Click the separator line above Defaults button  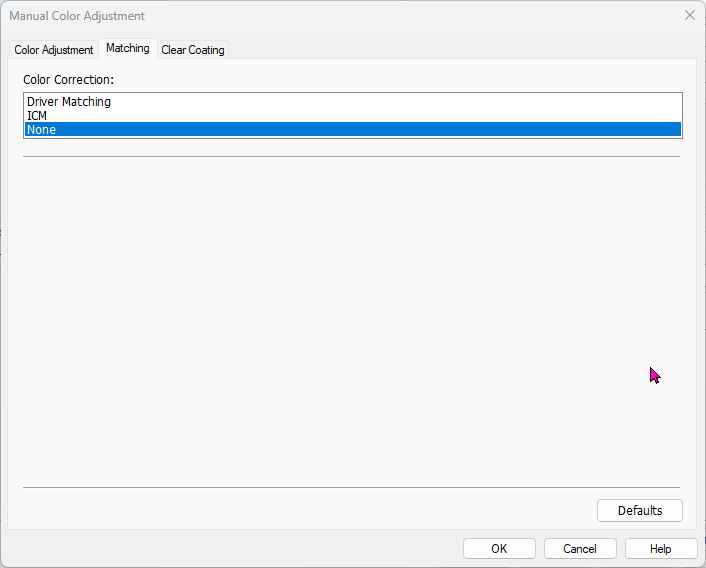[350, 487]
